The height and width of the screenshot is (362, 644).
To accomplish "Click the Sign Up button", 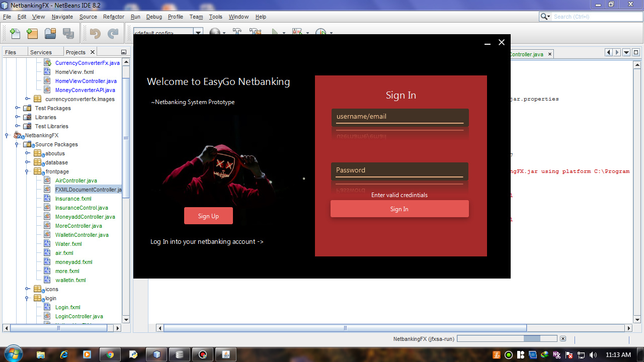I will (x=208, y=216).
